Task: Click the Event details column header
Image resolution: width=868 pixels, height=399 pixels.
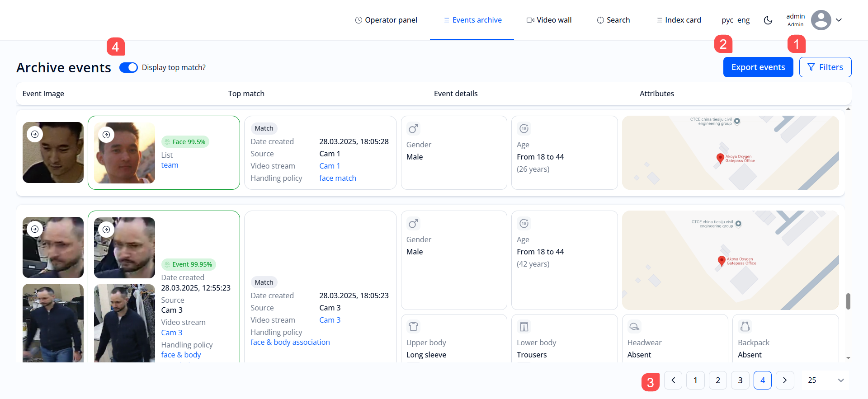Action: 456,94
